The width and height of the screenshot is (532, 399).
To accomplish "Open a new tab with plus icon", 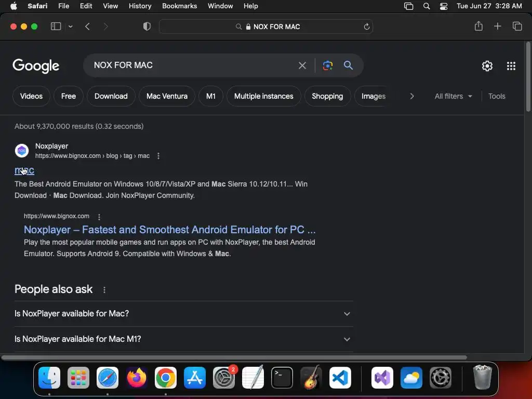I will click(497, 26).
